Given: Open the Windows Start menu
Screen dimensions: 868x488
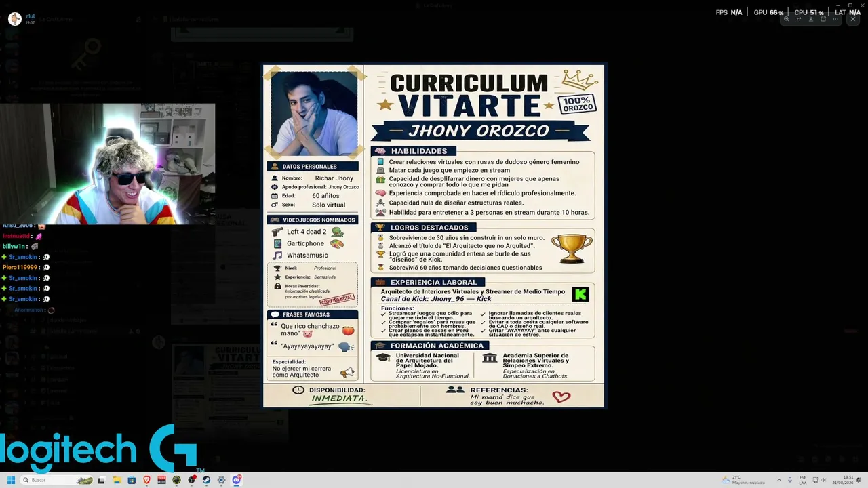Looking at the screenshot, I should tap(11, 480).
